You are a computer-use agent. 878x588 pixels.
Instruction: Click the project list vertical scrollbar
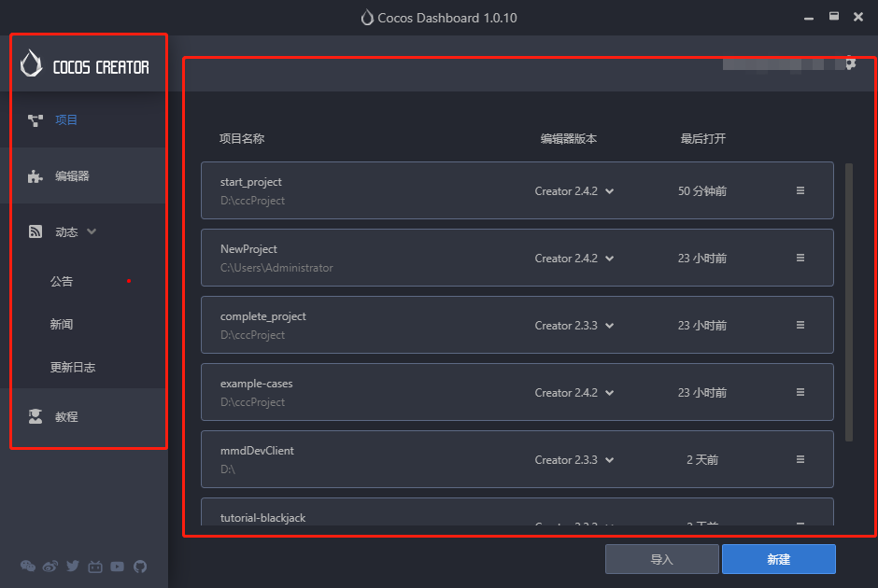click(849, 302)
